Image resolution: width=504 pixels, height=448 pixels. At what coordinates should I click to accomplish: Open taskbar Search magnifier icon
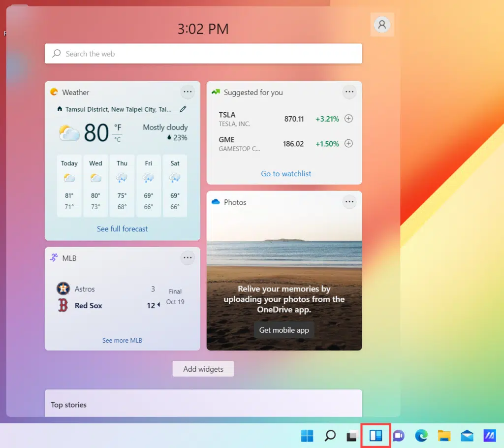point(330,436)
